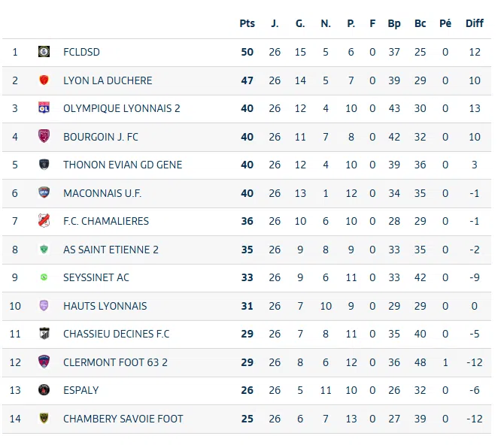
Task: Click the FCLDSD club logo
Action: tap(44, 52)
